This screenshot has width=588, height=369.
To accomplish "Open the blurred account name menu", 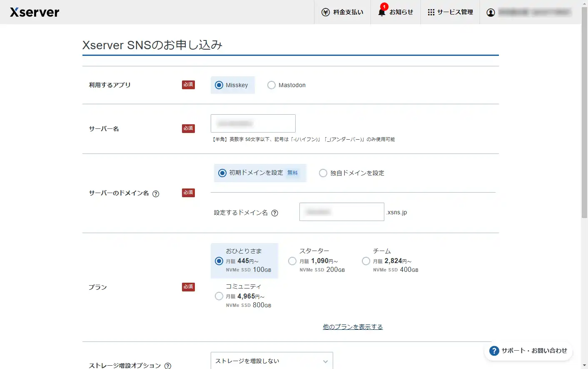I will coord(534,12).
